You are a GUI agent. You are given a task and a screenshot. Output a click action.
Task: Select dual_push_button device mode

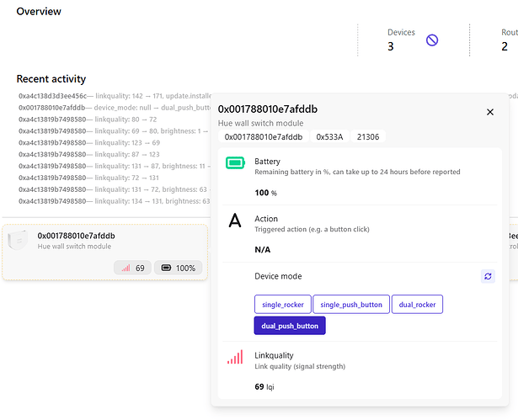[x=290, y=325]
